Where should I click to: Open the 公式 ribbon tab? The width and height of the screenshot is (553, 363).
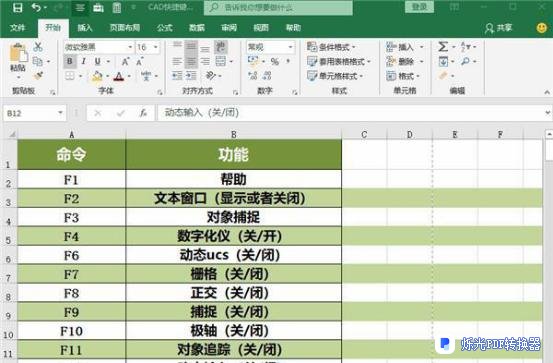[165, 28]
